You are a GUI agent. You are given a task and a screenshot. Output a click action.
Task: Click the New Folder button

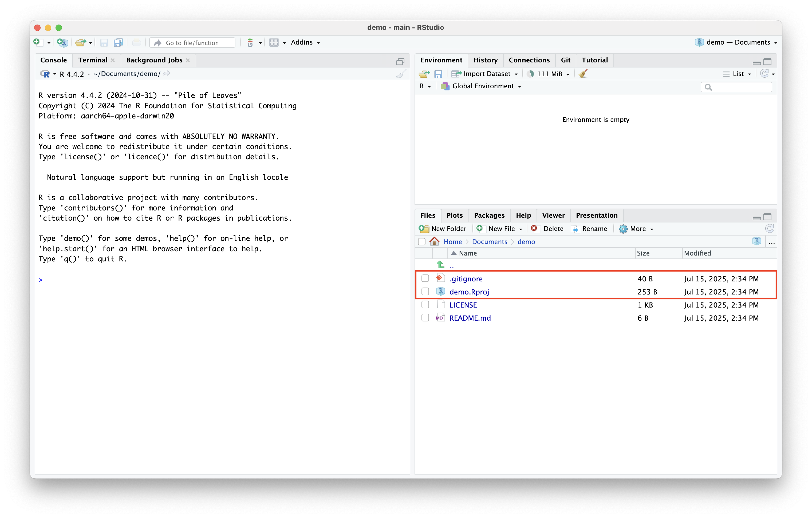(442, 229)
